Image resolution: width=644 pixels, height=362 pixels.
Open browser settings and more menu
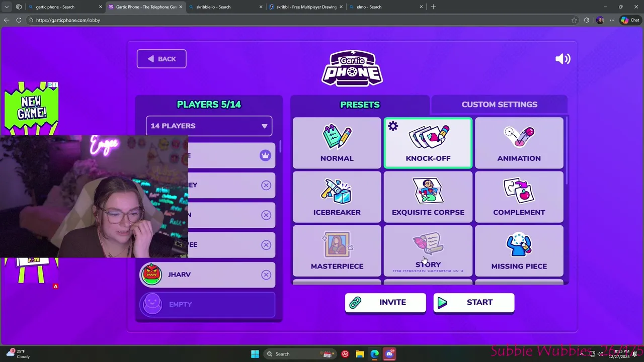tap(612, 20)
